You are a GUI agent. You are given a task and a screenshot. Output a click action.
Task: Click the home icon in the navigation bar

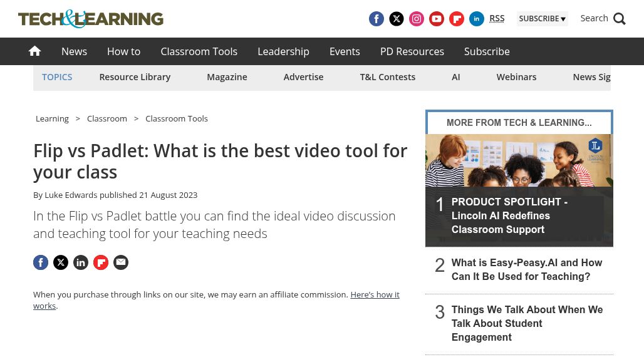point(34,51)
